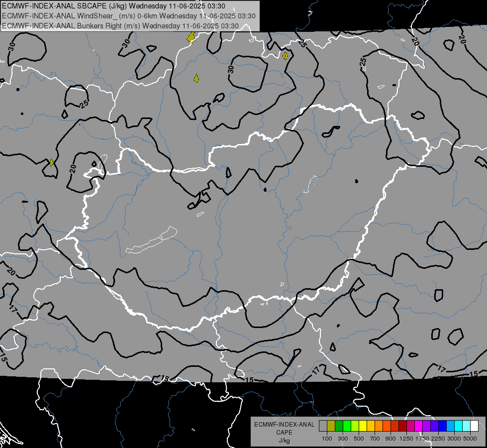The image size is (487, 448).
Task: Select the SBCAPE (J/kg) title line
Action: 114,6
